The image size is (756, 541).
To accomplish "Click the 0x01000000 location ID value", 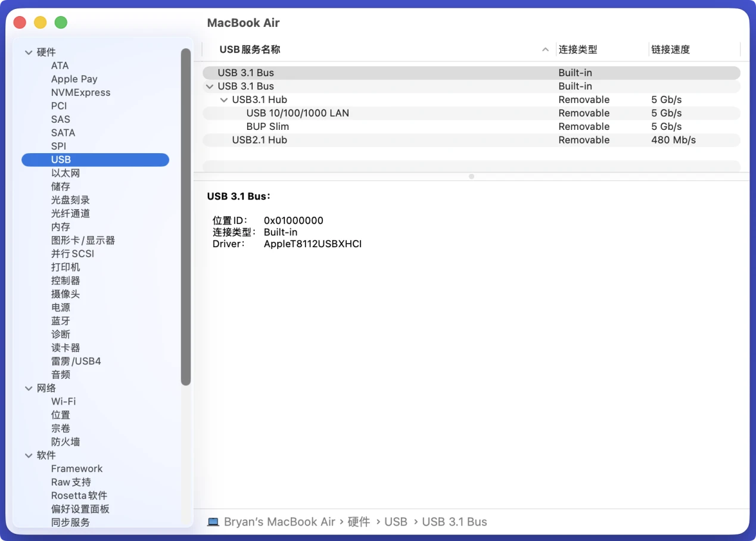I will pyautogui.click(x=294, y=221).
